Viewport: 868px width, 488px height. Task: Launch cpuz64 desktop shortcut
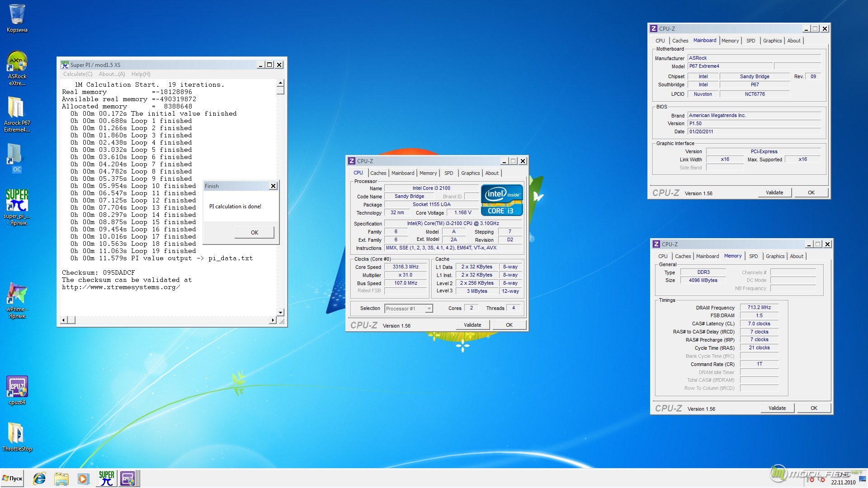17,390
